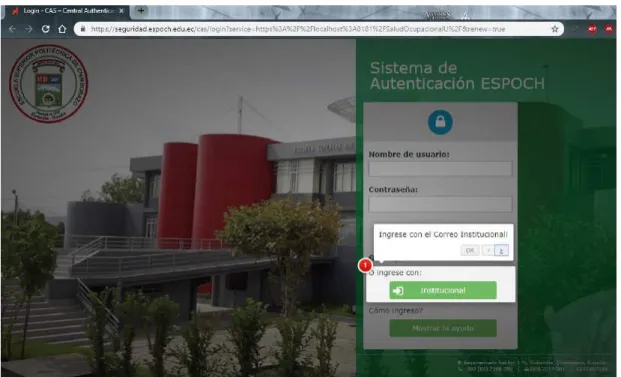Open the browser home page icon
This screenshot has height=377, width=621.
pos(62,29)
